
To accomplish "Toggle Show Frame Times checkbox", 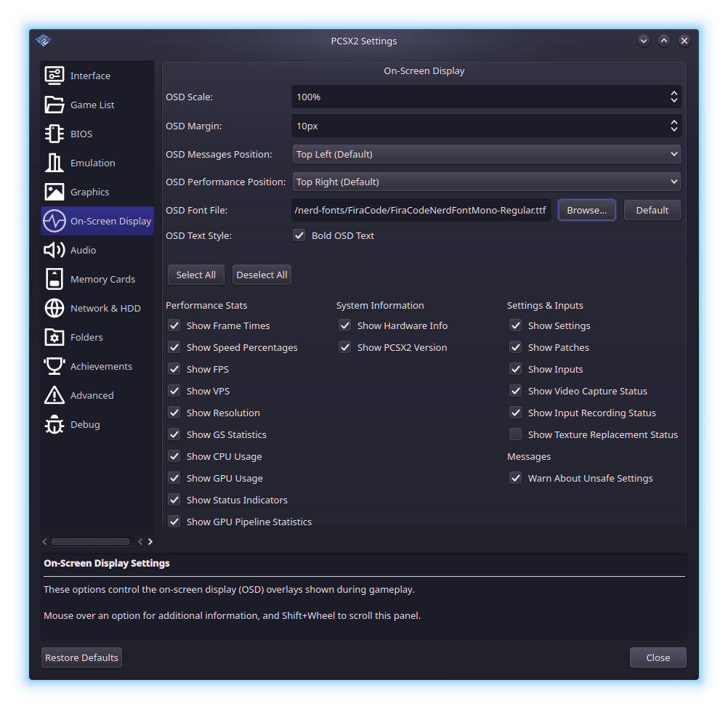I will coord(174,325).
